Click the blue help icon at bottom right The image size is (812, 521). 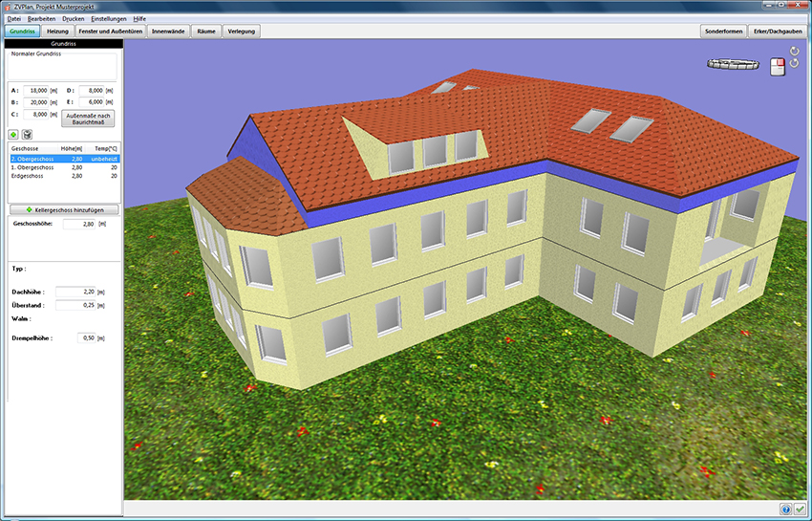[785, 510]
